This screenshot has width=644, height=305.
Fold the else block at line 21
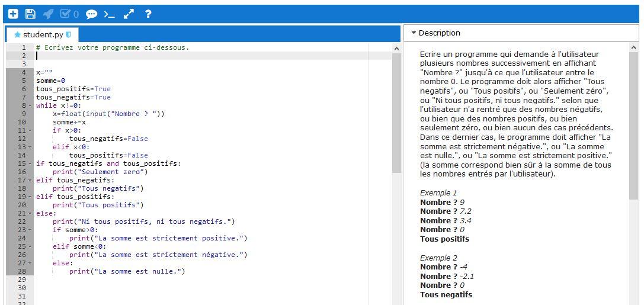(x=31, y=214)
